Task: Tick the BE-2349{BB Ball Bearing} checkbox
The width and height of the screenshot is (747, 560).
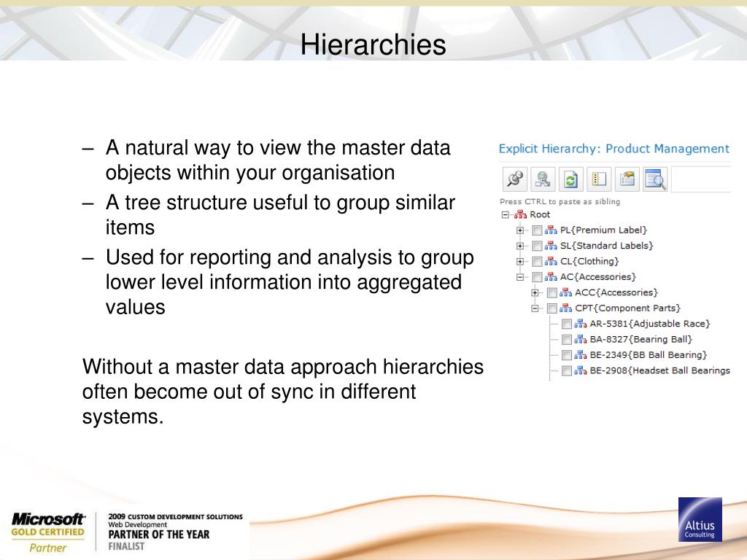Action: pos(566,355)
